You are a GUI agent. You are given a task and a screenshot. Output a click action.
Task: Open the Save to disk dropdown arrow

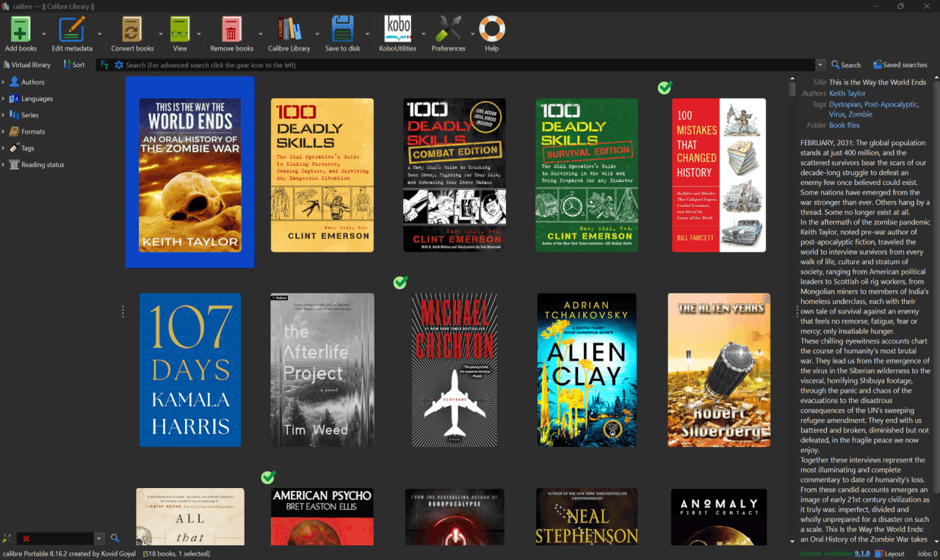coord(368,34)
